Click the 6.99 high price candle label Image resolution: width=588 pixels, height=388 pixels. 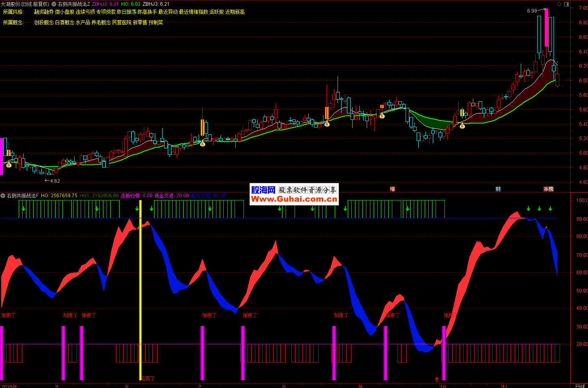532,11
